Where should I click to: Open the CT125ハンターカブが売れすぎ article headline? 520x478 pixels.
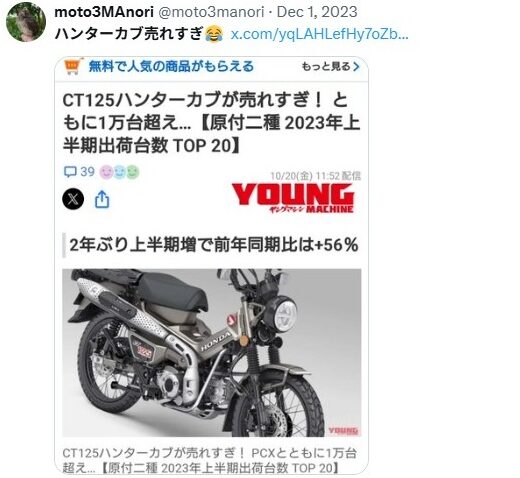click(x=211, y=123)
